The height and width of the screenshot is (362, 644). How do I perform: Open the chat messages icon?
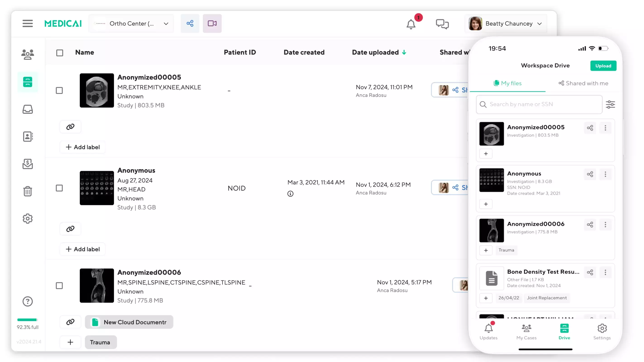pos(442,24)
